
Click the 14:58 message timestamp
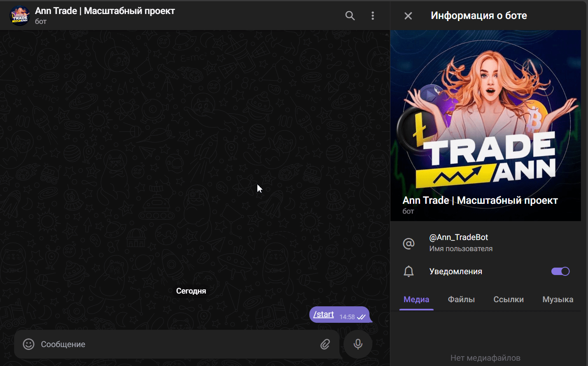point(347,317)
